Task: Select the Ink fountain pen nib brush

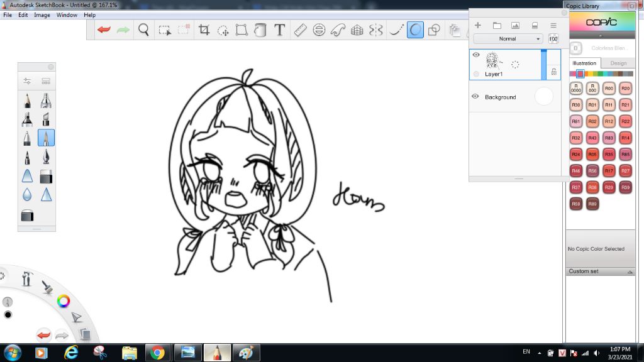Action: [46, 156]
